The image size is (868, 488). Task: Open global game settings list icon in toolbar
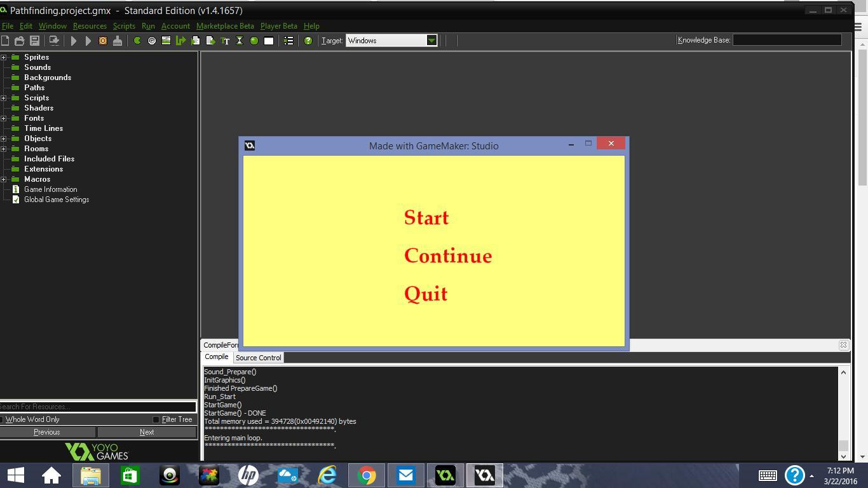tap(288, 41)
